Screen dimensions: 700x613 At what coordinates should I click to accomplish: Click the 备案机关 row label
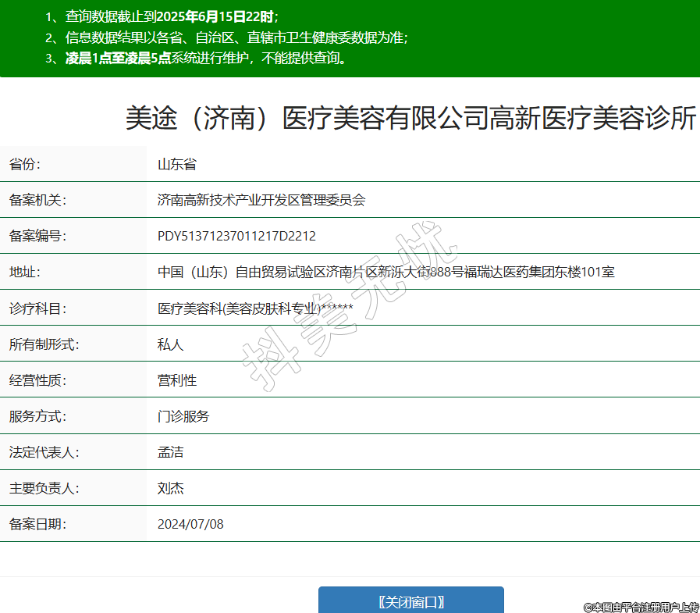tap(37, 200)
